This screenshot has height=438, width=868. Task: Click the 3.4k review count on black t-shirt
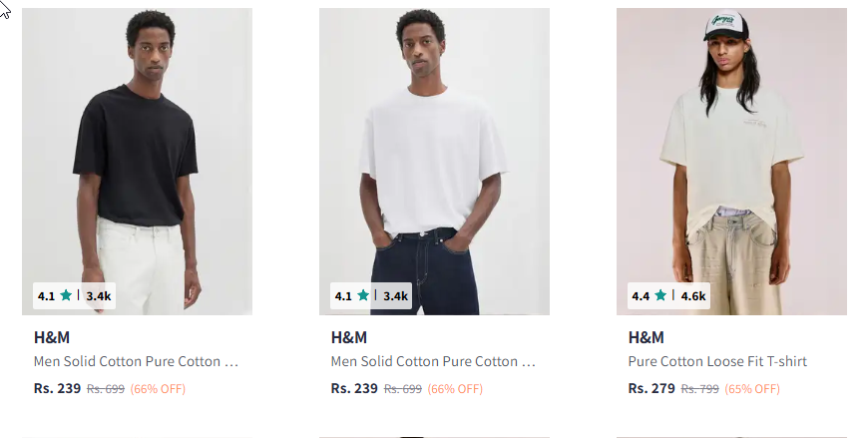[99, 296]
